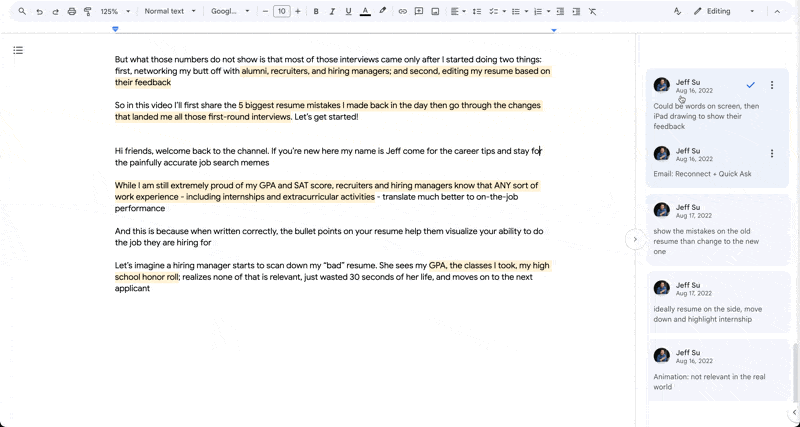The image size is (800, 427).
Task: Increase font size with plus button
Action: tap(298, 11)
